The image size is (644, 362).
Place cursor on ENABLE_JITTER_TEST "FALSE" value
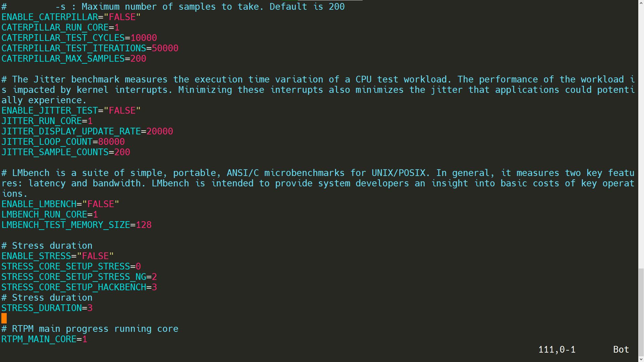pos(122,111)
